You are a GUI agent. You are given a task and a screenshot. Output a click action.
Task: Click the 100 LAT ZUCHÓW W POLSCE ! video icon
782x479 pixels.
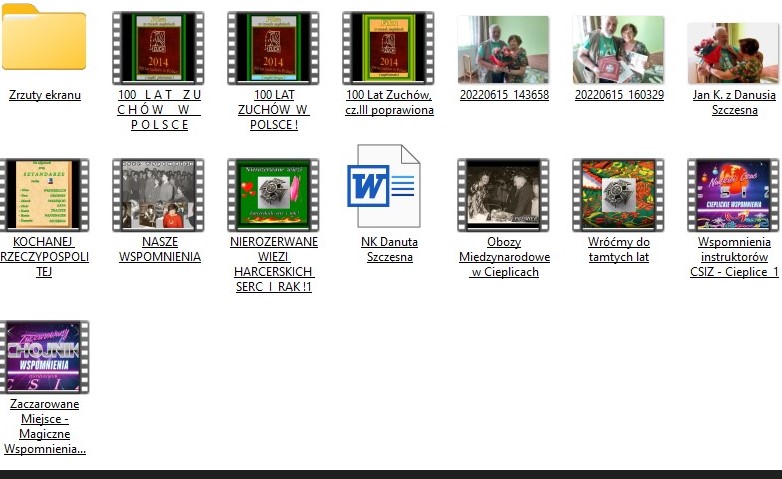click(273, 48)
